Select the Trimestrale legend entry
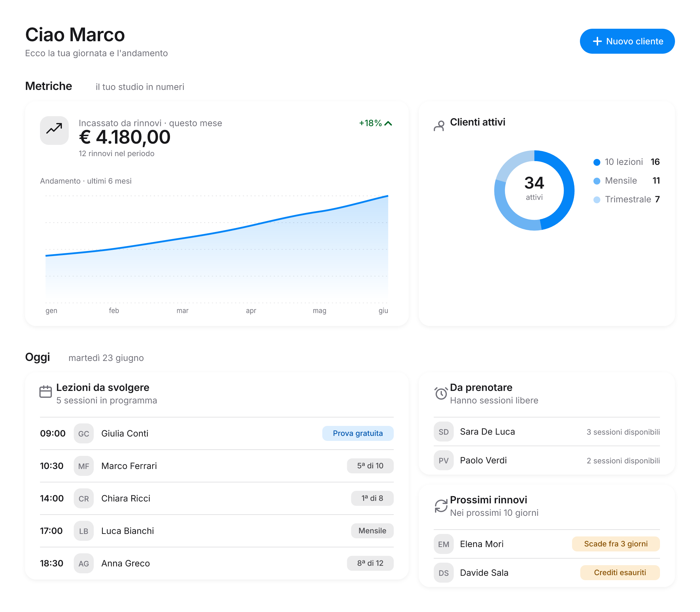Screen dimensions: 700x612 point(627,200)
